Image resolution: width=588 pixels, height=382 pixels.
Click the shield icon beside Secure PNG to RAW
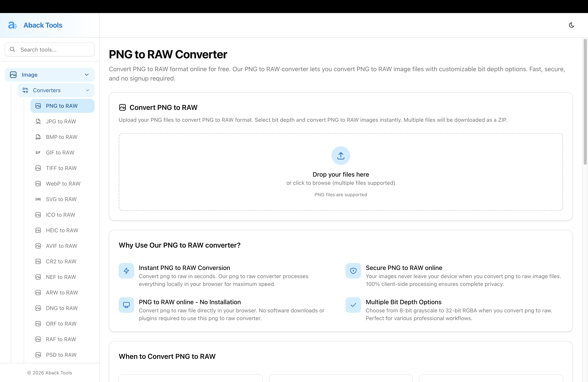pyautogui.click(x=353, y=271)
